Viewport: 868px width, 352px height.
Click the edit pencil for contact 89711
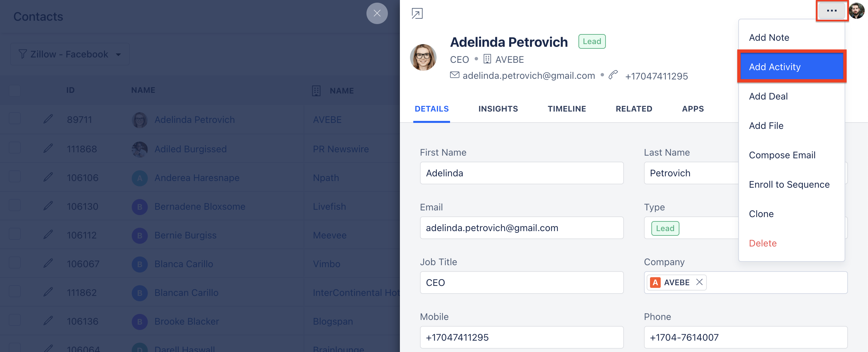(x=48, y=119)
